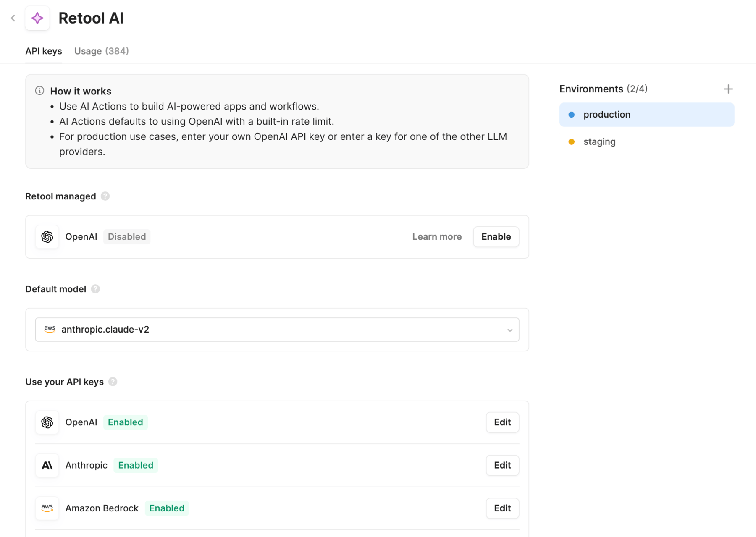Click the aws icon in default model selector
Image resolution: width=756 pixels, height=537 pixels.
(50, 329)
